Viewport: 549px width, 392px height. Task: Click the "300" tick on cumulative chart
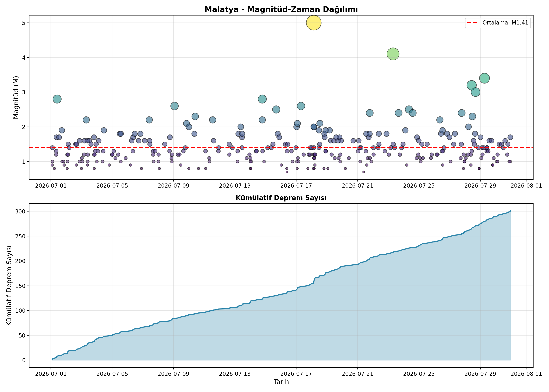(20, 211)
